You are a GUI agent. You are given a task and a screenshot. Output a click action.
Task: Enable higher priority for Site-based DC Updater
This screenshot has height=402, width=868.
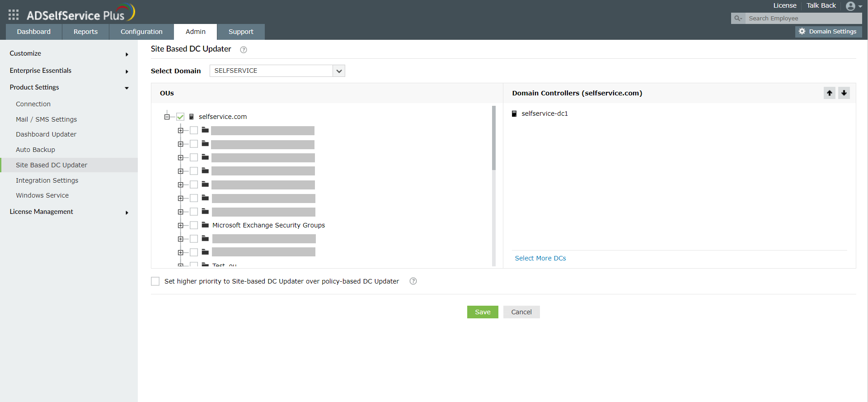tap(155, 281)
